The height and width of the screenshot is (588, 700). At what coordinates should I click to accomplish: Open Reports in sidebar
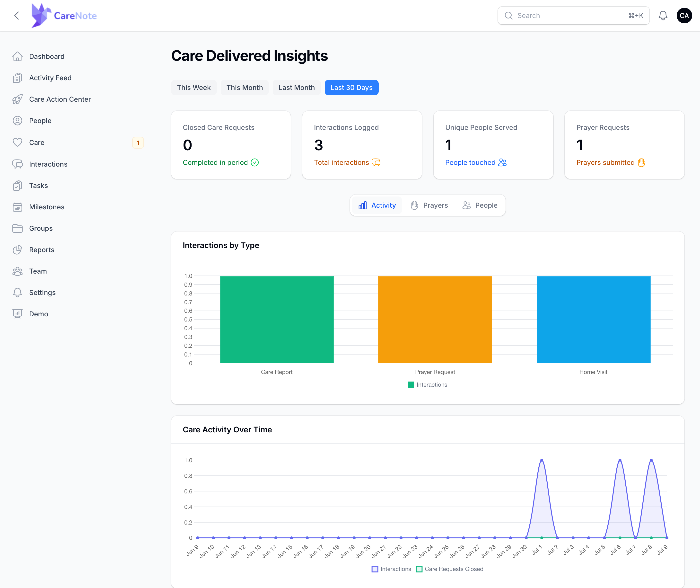[42, 249]
